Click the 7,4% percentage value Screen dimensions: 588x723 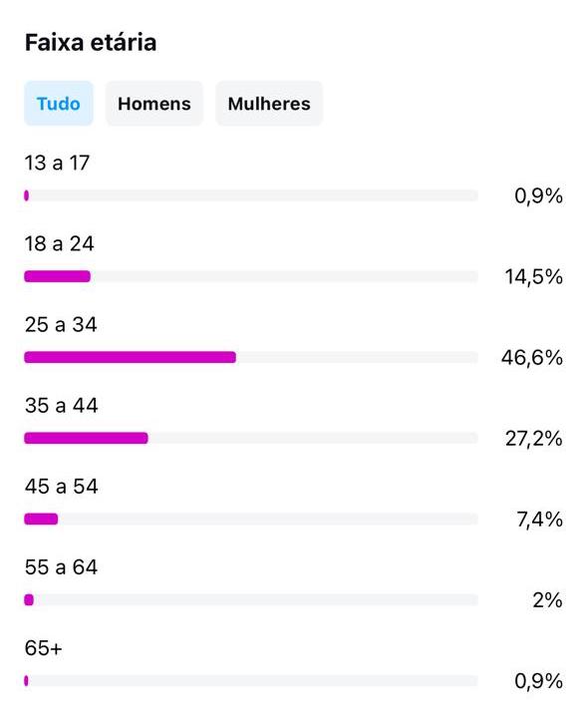[x=539, y=520]
